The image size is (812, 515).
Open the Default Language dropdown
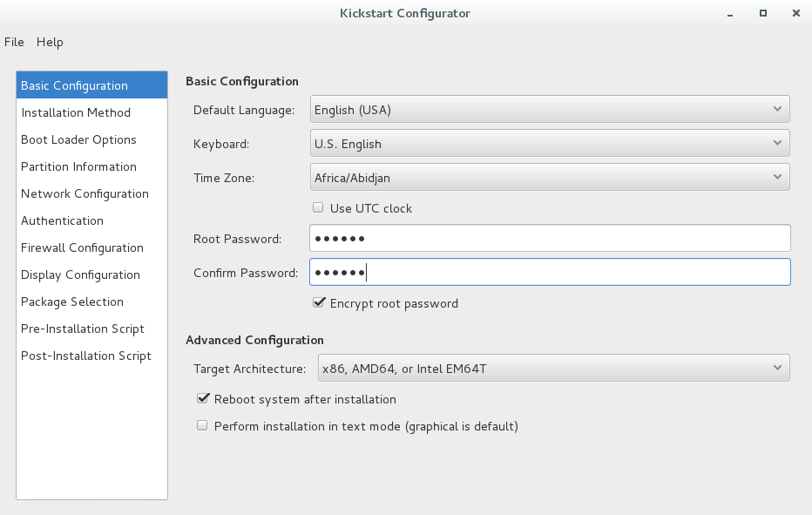550,110
